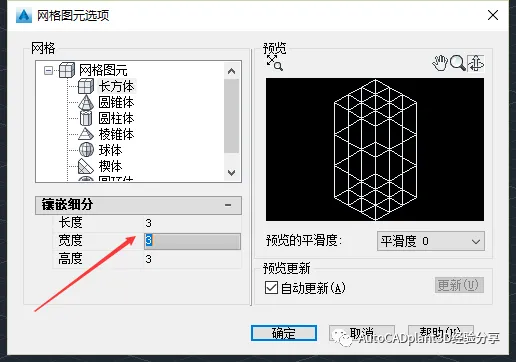
Task: Click the 高度 value field
Action: point(192,259)
